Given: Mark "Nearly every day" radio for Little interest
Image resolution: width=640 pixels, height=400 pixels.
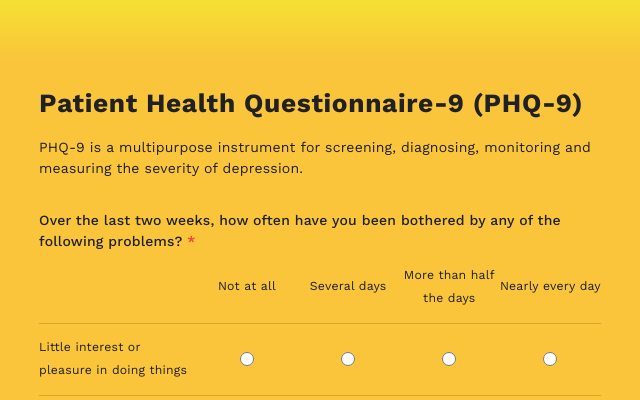Looking at the screenshot, I should (550, 359).
